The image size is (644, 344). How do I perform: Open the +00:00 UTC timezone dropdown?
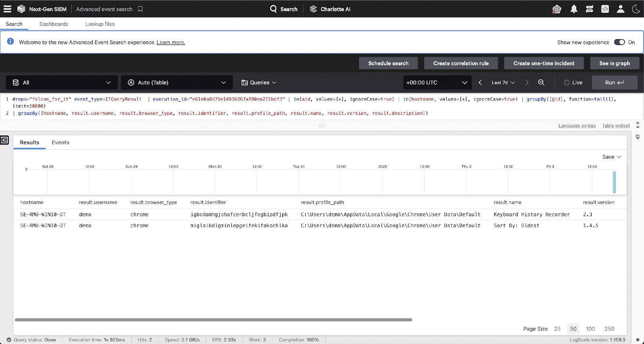437,83
